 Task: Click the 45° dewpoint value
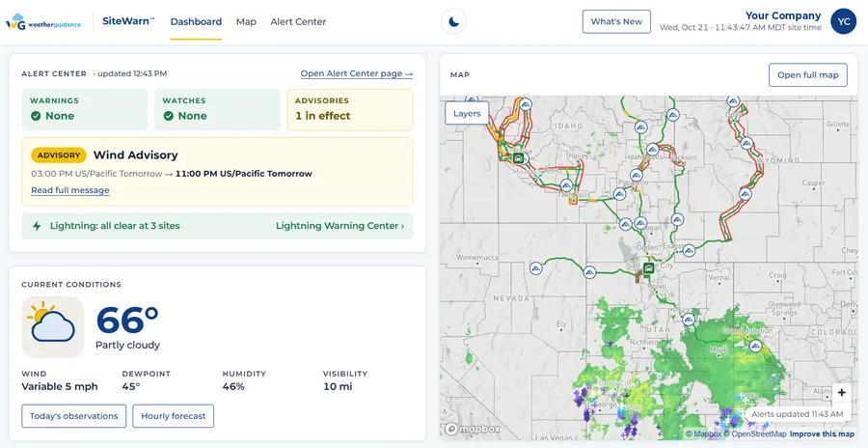tap(131, 386)
